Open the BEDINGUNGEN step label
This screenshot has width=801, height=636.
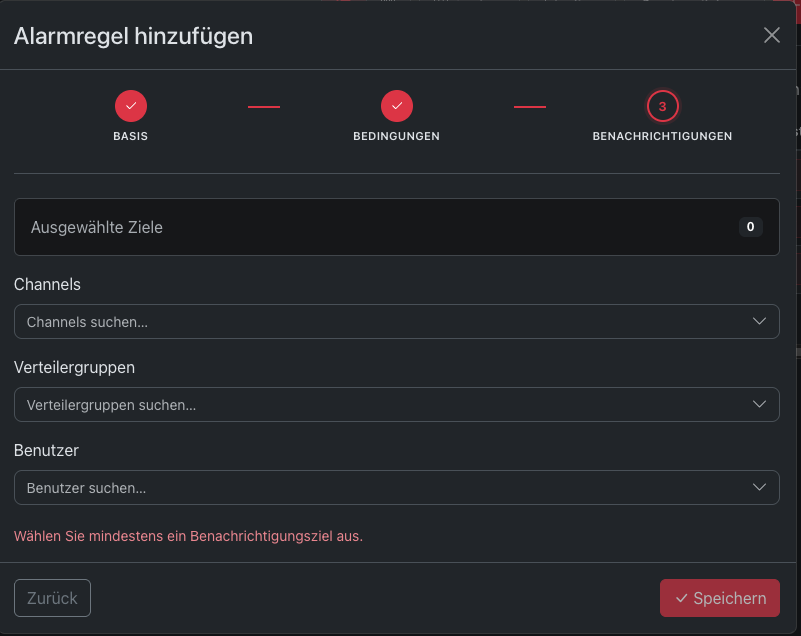pos(396,136)
